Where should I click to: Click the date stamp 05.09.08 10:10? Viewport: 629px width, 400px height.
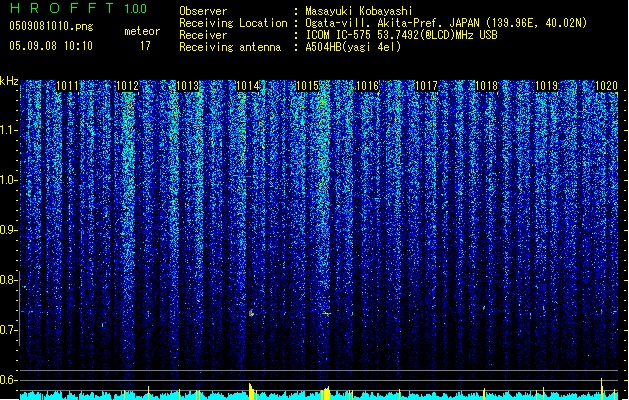point(51,46)
